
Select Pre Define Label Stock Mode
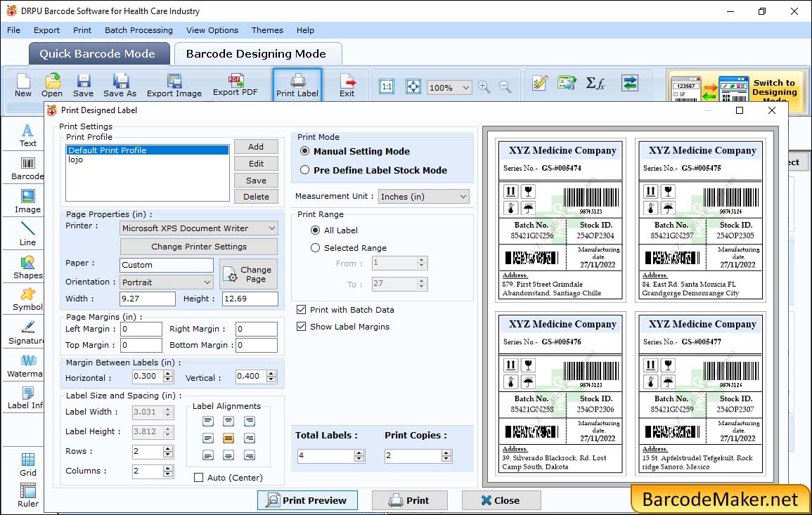tap(304, 170)
